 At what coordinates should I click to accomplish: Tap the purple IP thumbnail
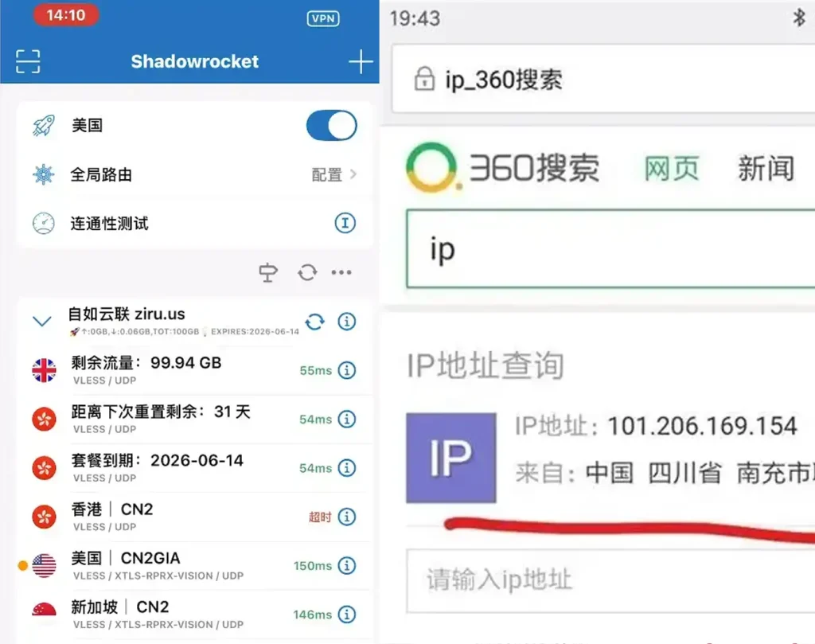pos(451,458)
